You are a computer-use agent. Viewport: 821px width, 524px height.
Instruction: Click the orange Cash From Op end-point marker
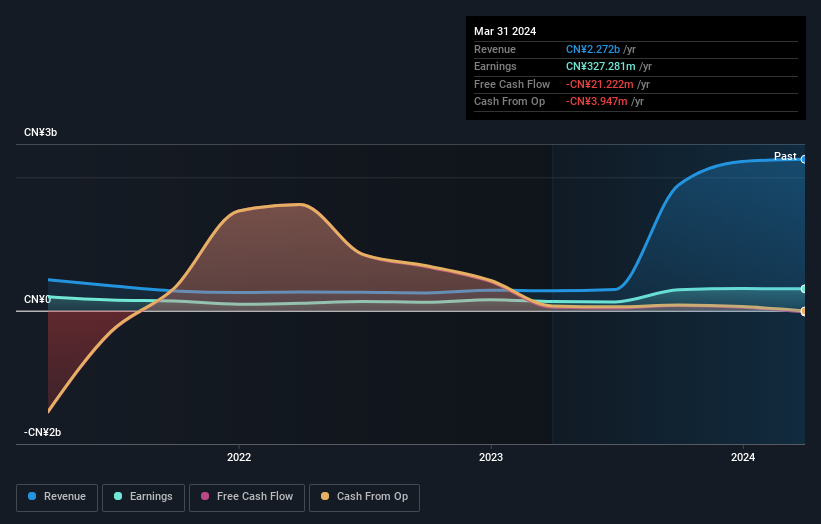click(804, 311)
